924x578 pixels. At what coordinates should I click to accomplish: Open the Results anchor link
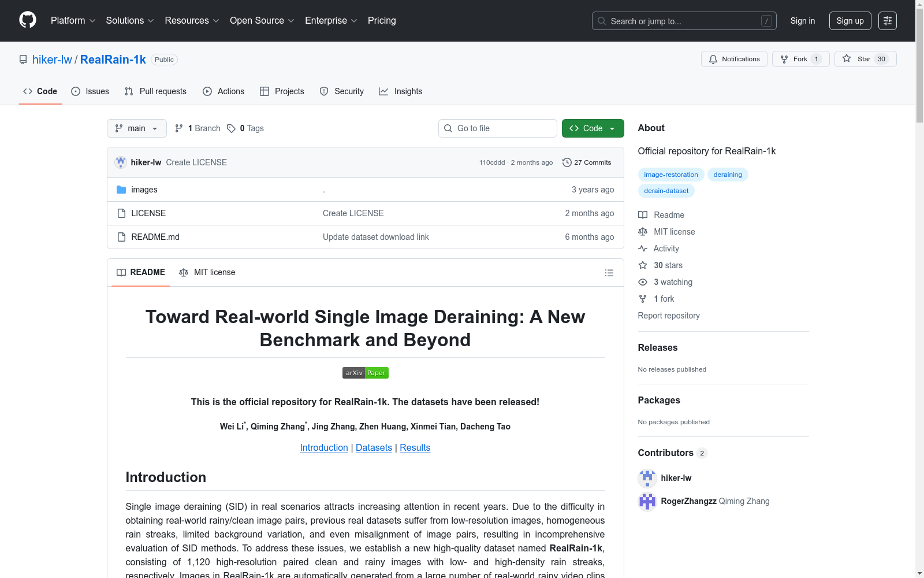click(415, 448)
